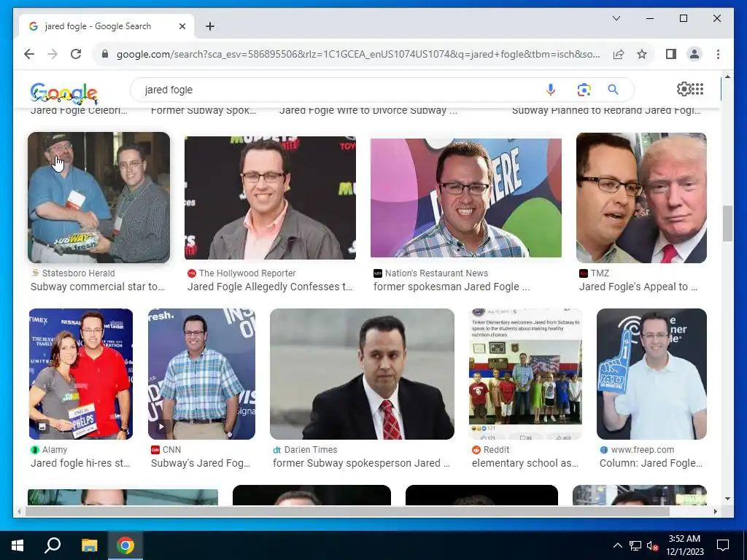
Task: Open Google Lens image search icon
Action: pyautogui.click(x=584, y=90)
